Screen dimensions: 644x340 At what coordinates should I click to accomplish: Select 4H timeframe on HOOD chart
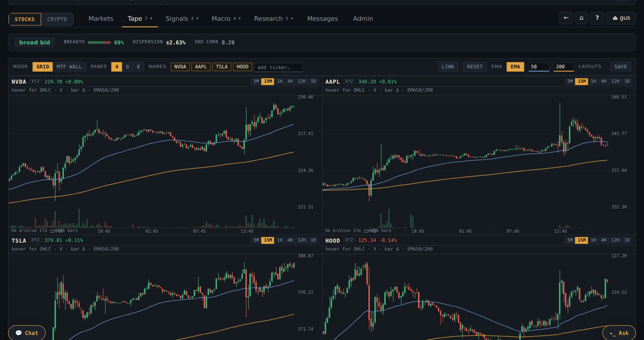tap(604, 240)
